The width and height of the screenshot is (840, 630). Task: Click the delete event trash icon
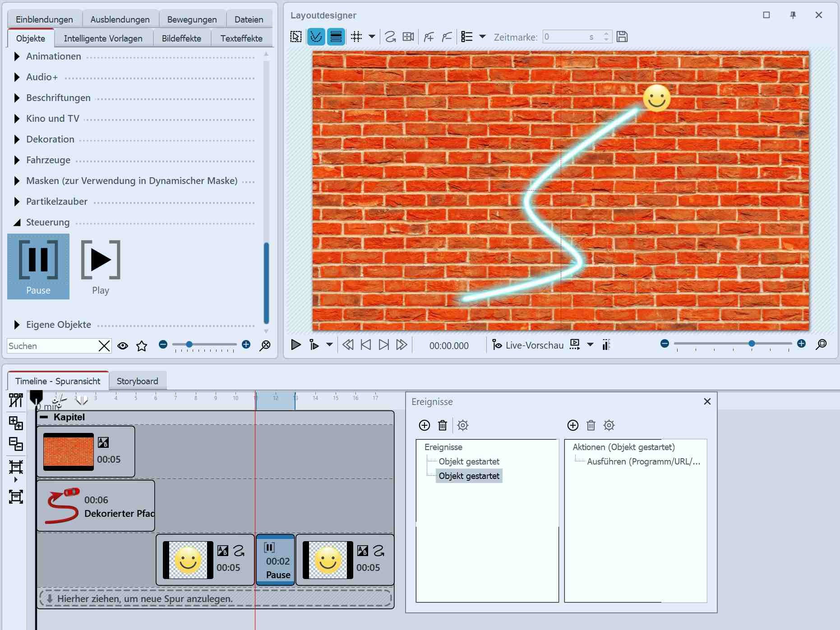[x=443, y=425]
